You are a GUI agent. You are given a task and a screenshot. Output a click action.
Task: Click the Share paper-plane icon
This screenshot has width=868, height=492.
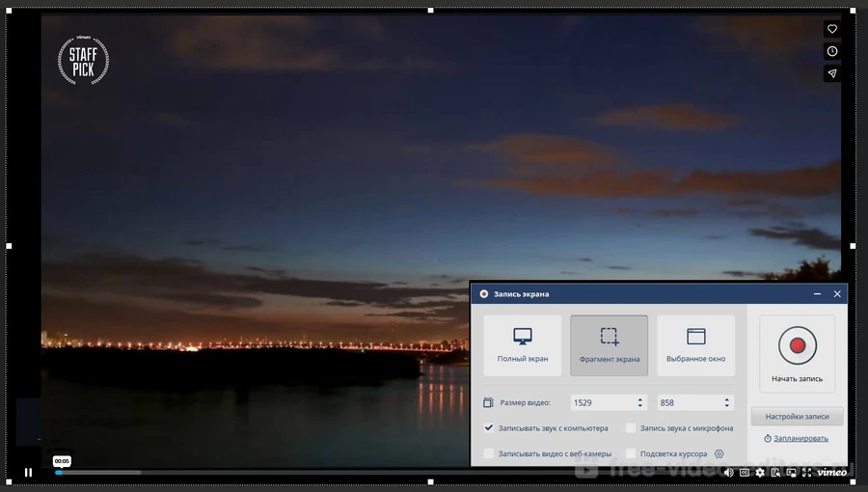click(x=832, y=73)
